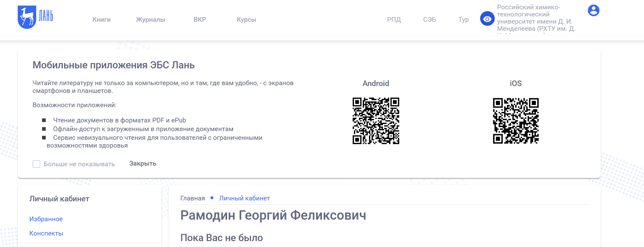The width and height of the screenshot is (644, 247).
Task: Click the Главная breadcrumb link
Action: pos(192,198)
